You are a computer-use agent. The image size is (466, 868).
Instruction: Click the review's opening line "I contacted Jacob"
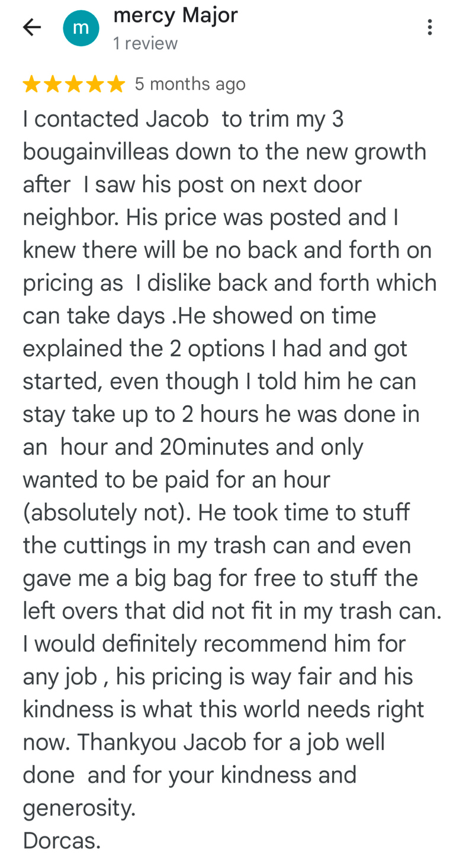pyautogui.click(x=115, y=119)
